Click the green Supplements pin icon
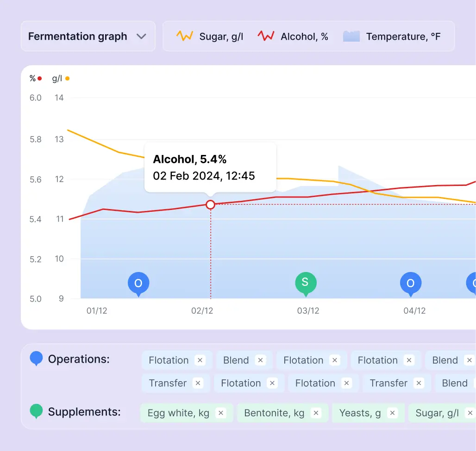Viewport: 476px width, 451px height. [x=36, y=411]
